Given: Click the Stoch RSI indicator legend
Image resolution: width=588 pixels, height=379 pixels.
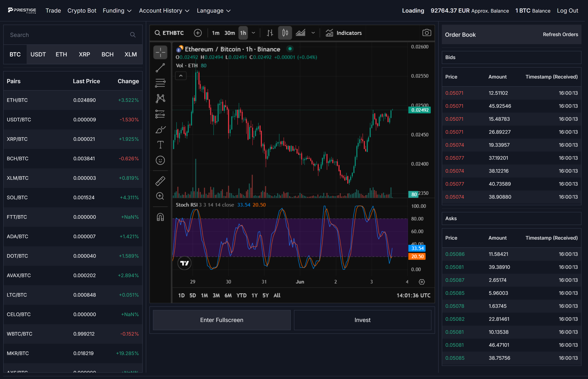Looking at the screenshot, I should tap(221, 205).
